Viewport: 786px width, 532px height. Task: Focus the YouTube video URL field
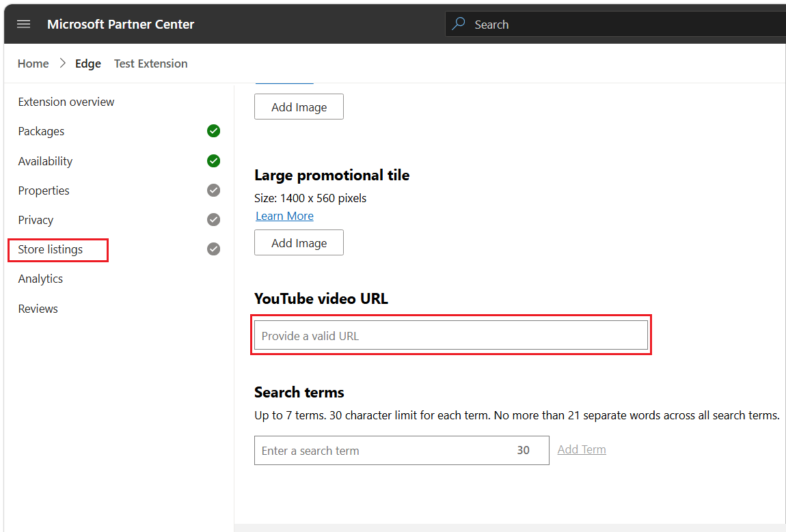tap(451, 335)
